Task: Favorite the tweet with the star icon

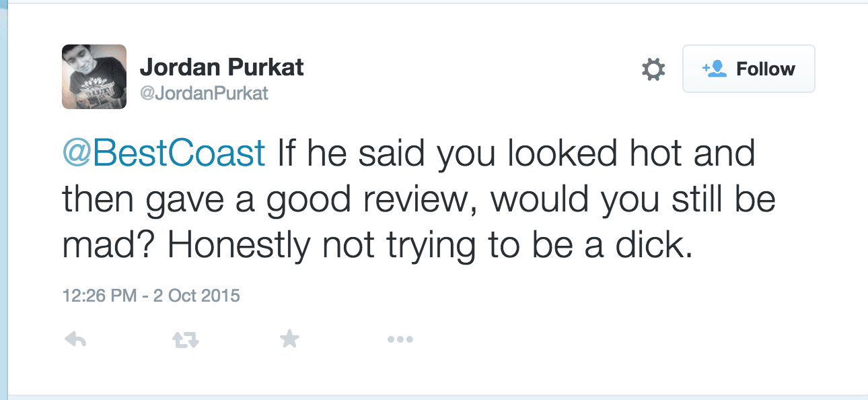Action: tap(289, 339)
